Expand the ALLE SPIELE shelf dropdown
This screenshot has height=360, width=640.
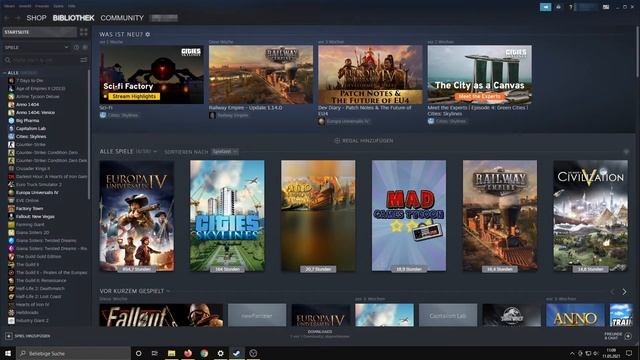click(155, 151)
